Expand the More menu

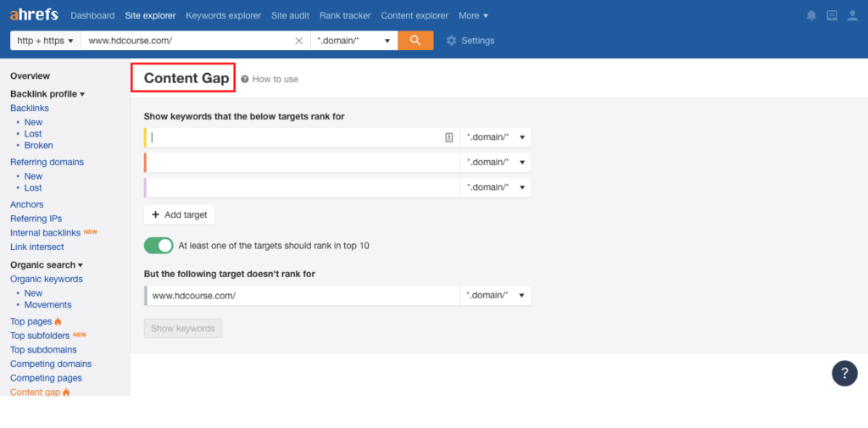(473, 15)
